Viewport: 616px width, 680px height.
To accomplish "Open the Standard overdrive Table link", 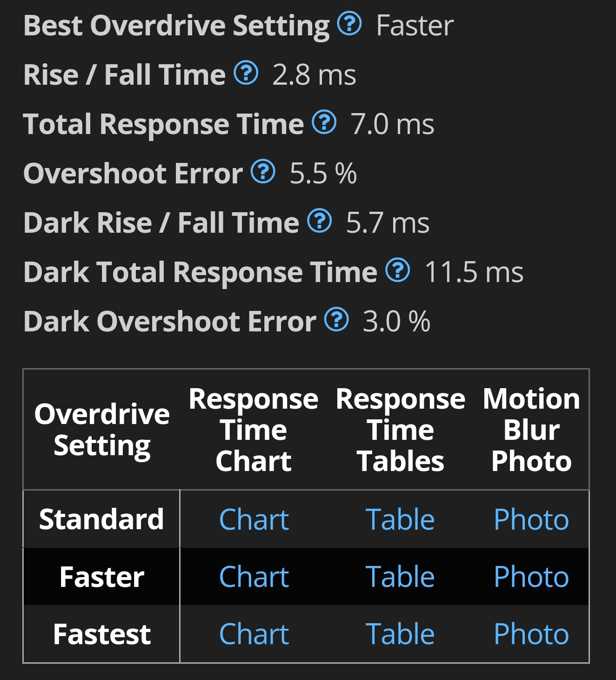I will click(x=400, y=519).
